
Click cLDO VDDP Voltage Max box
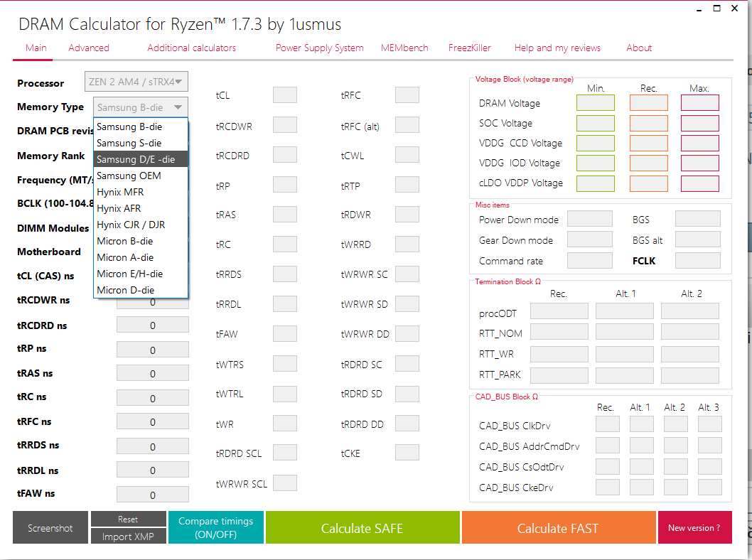tap(699, 183)
